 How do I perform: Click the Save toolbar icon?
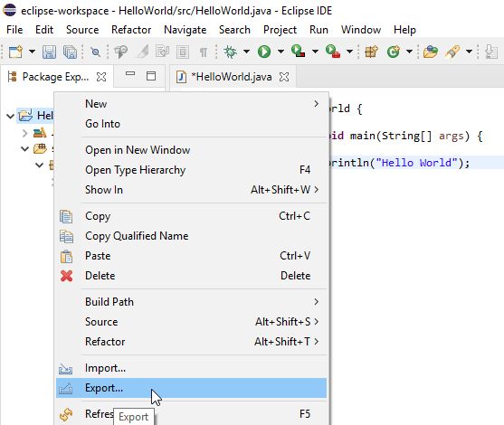click(x=49, y=52)
